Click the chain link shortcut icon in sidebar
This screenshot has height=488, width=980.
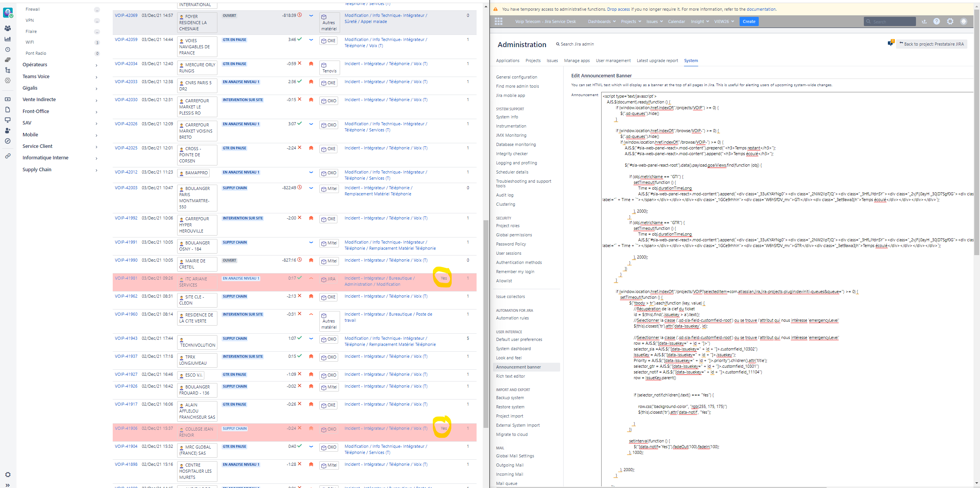click(x=8, y=156)
